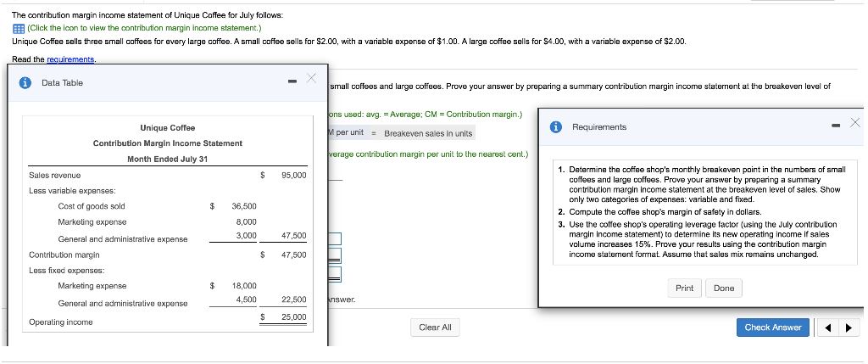
Task: Minimize the Data Table popup
Action: tap(292, 82)
